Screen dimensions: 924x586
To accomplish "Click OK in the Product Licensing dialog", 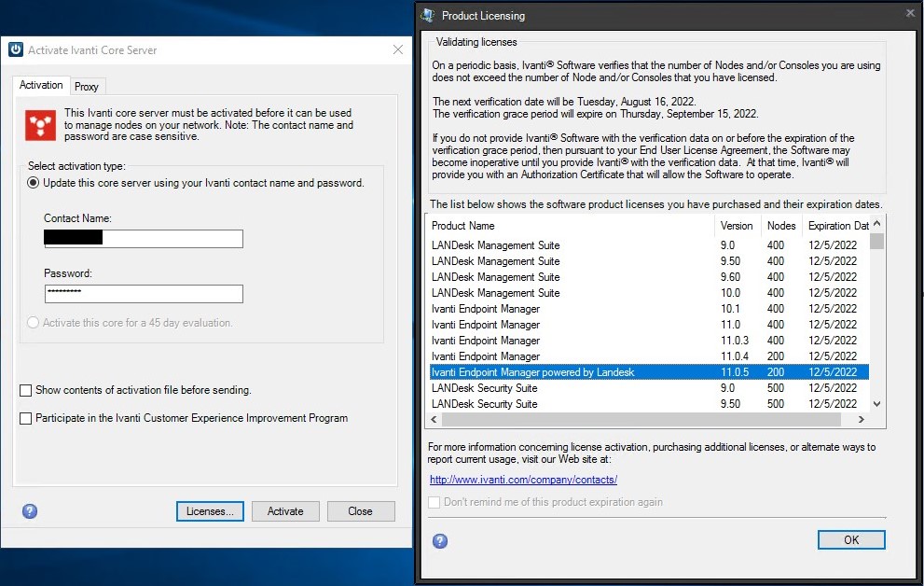I will pyautogui.click(x=850, y=539).
